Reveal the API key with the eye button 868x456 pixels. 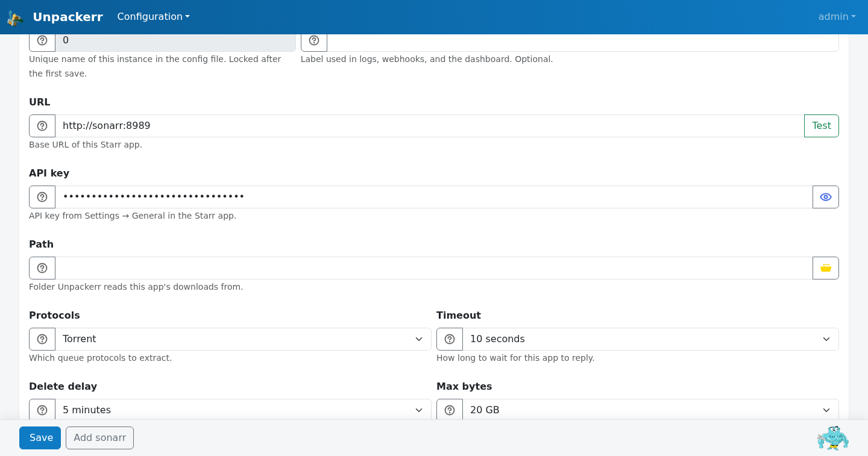pyautogui.click(x=826, y=197)
